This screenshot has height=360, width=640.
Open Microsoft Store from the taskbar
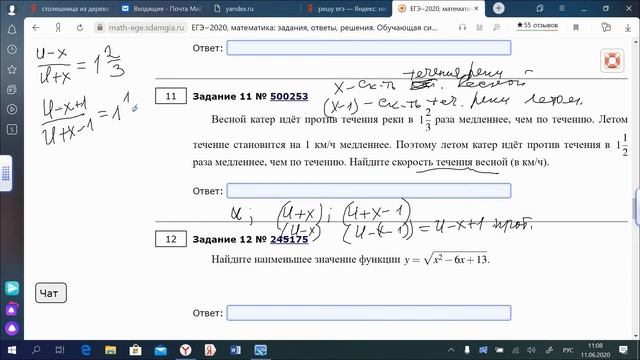136,350
